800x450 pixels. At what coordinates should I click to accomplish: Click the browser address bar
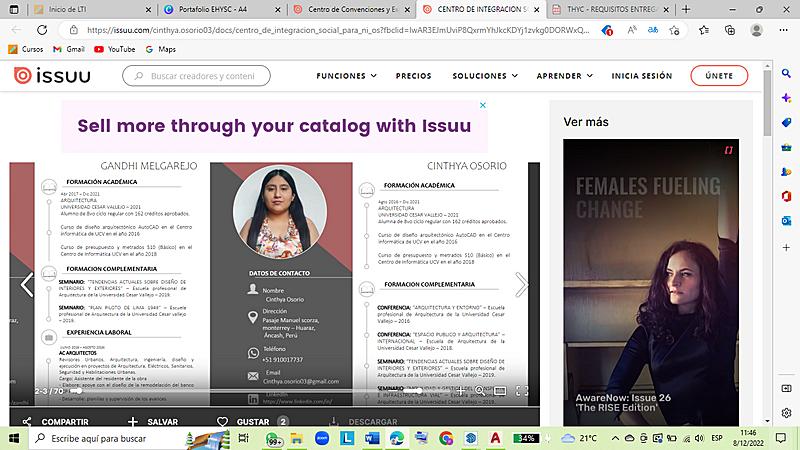(337, 30)
